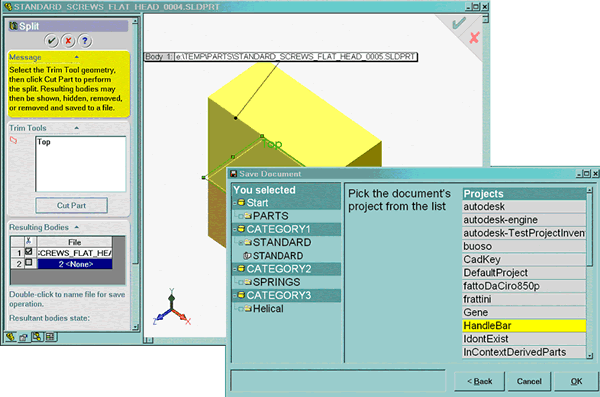Click the CATEGORY3 database icon
Image resolution: width=600 pixels, height=397 pixels.
pos(241,295)
